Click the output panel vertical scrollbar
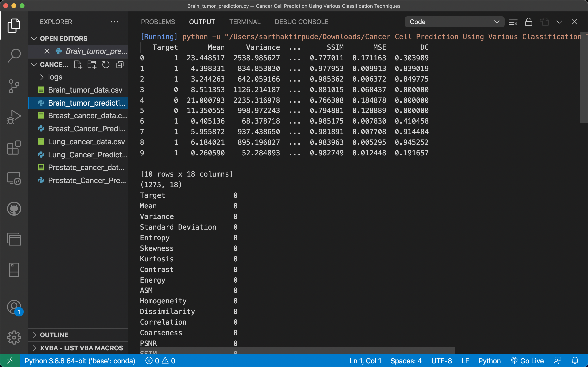588x367 pixels. pyautogui.click(x=584, y=78)
